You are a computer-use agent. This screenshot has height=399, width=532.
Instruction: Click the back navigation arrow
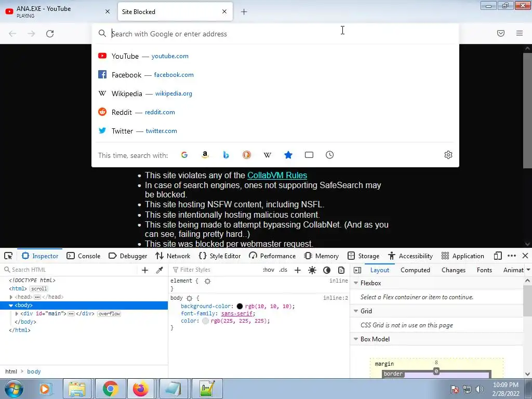pyautogui.click(x=12, y=34)
